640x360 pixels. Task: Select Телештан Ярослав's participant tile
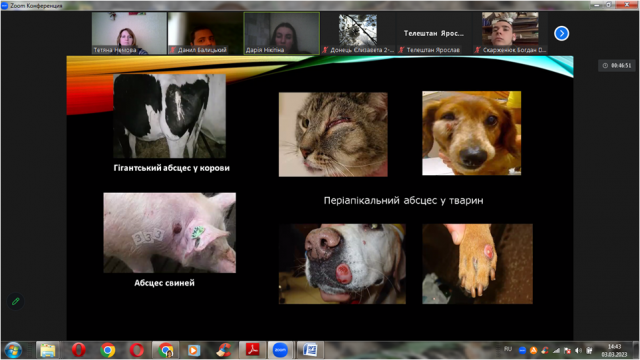pyautogui.click(x=434, y=33)
